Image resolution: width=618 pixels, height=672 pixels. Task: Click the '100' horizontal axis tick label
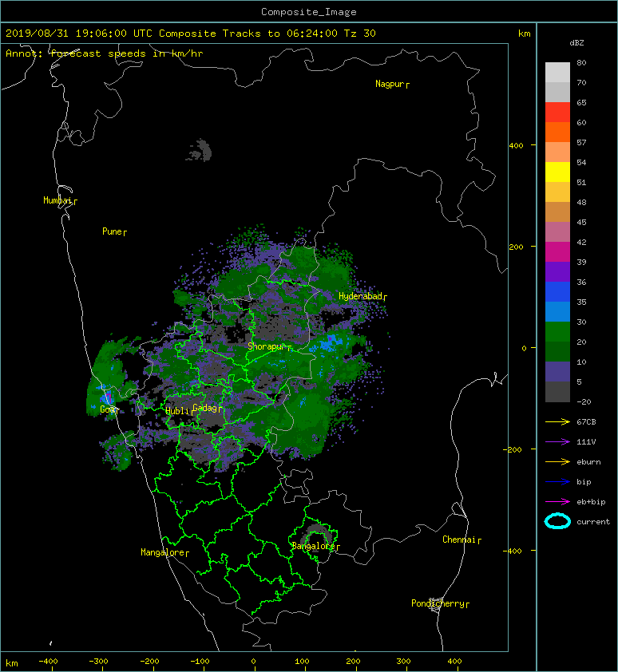[302, 662]
